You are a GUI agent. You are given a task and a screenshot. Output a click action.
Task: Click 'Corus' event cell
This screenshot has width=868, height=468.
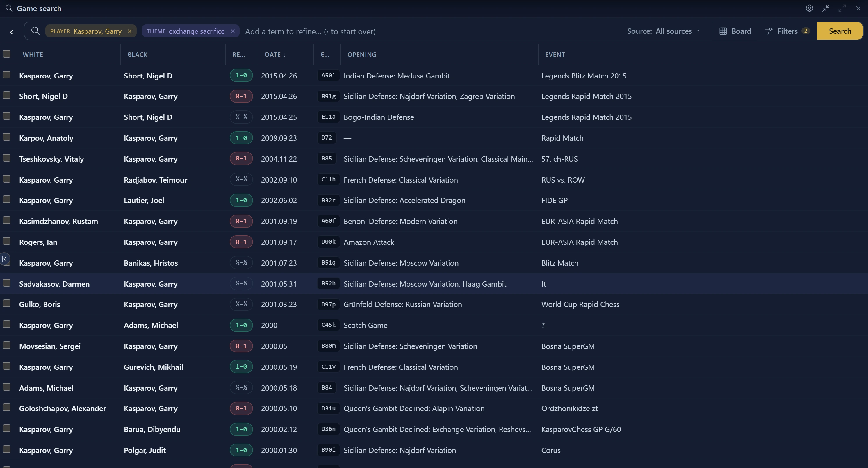pyautogui.click(x=550, y=450)
